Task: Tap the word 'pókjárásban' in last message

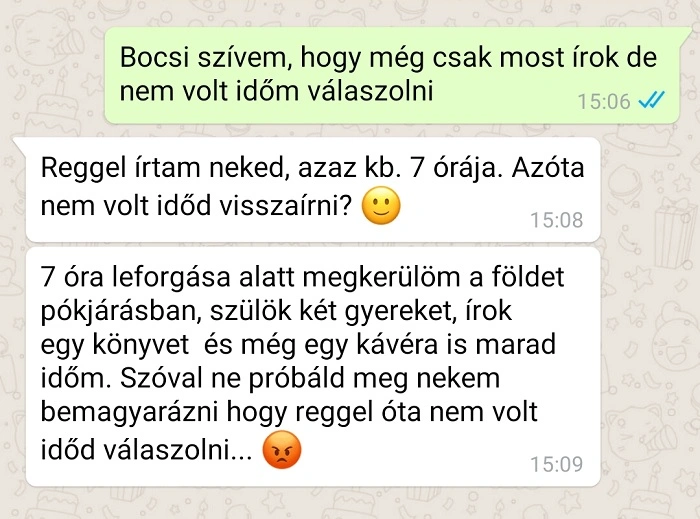Action: pyautogui.click(x=119, y=311)
